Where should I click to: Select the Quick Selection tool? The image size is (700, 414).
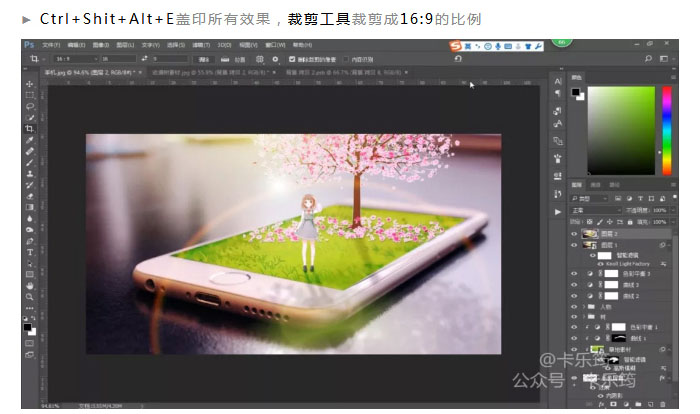pos(30,117)
